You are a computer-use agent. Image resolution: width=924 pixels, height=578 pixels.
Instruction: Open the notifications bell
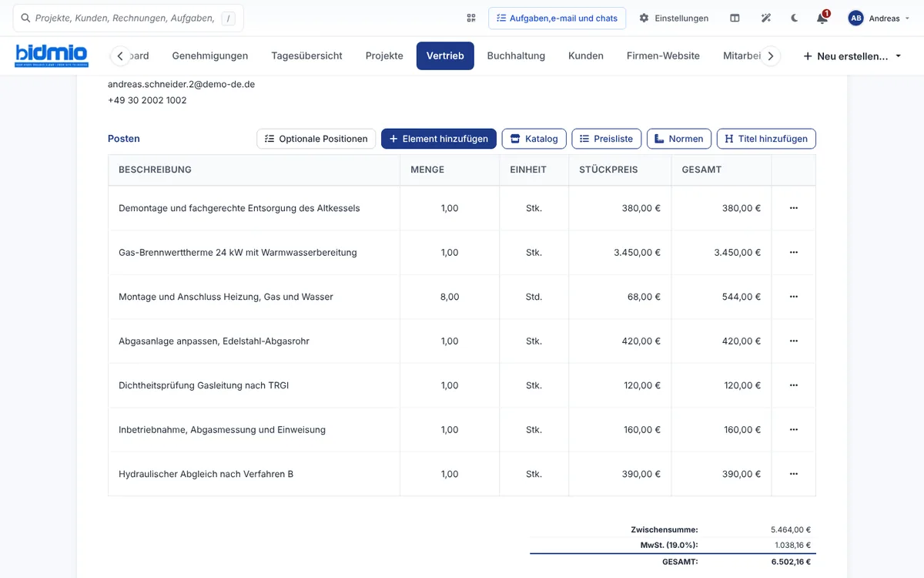tap(822, 18)
